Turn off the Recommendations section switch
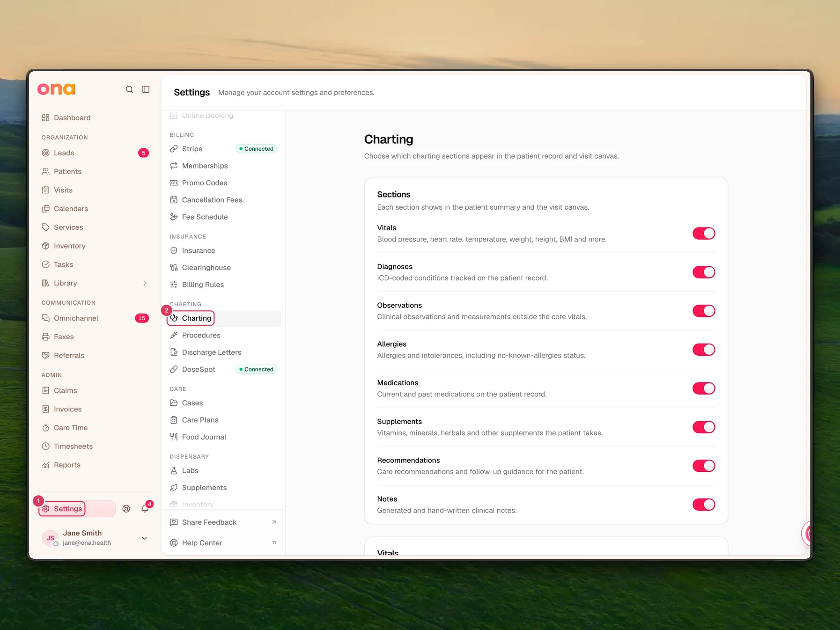 (704, 466)
